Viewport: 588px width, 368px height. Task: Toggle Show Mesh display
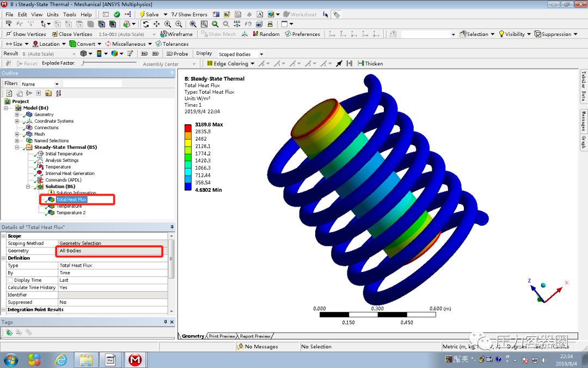[x=218, y=34]
